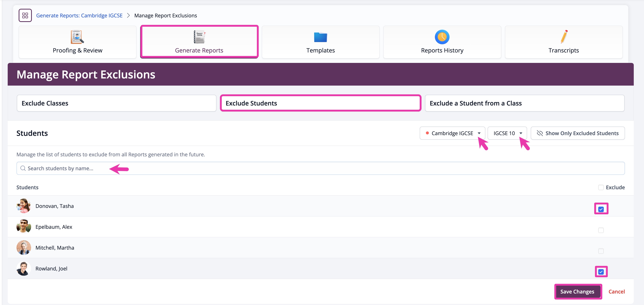
Task: Open the blue Templates folder icon
Action: (x=321, y=37)
